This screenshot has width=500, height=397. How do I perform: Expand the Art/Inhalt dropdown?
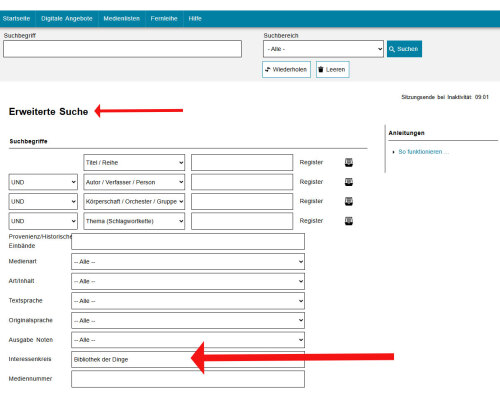(x=188, y=281)
